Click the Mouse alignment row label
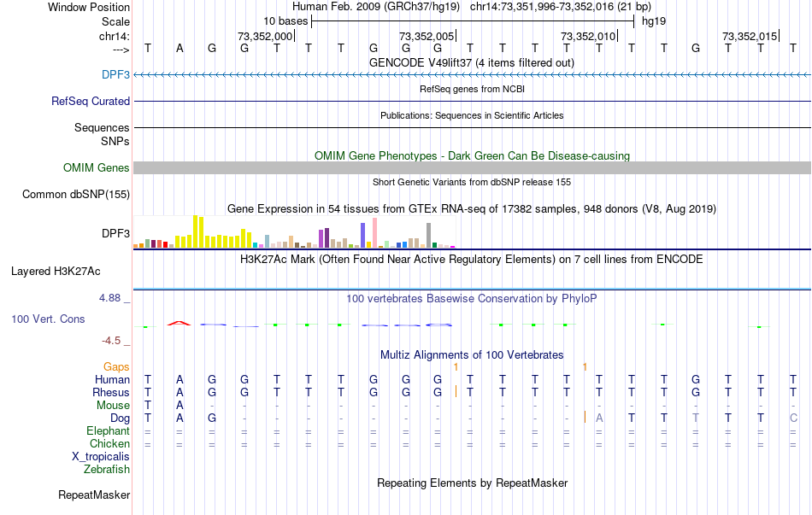The width and height of the screenshot is (812, 515). pyautogui.click(x=113, y=406)
